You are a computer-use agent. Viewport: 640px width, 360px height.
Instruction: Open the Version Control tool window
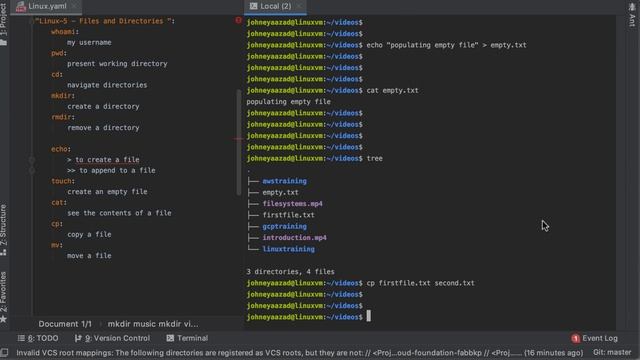112,338
